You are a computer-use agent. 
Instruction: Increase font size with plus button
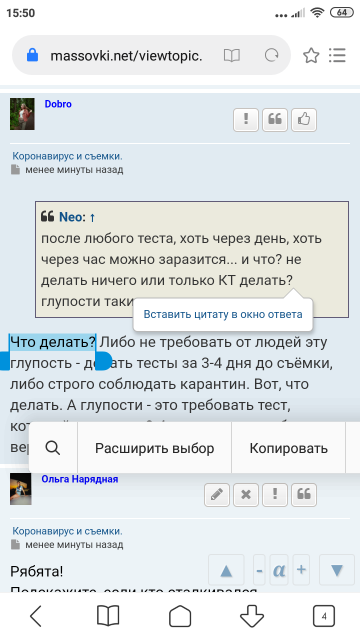(x=301, y=570)
